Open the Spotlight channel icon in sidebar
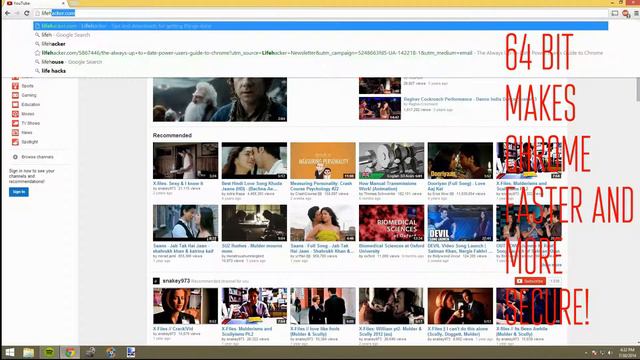 click(x=15, y=142)
